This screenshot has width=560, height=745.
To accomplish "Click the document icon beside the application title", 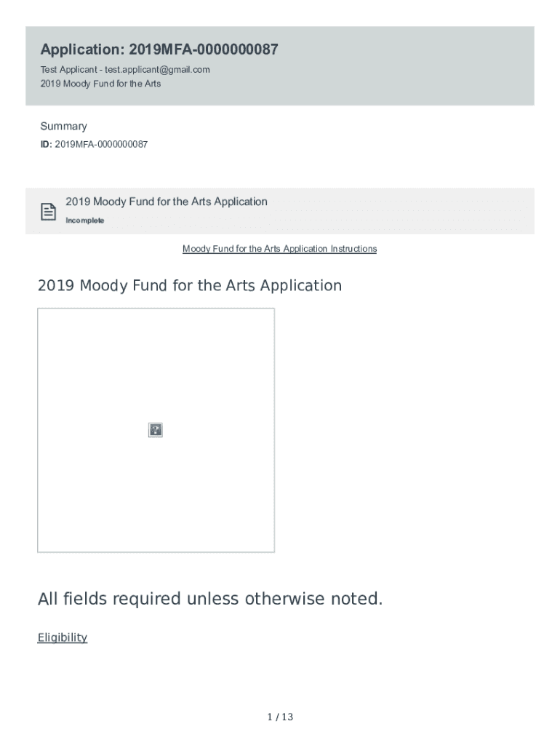I will [48, 212].
